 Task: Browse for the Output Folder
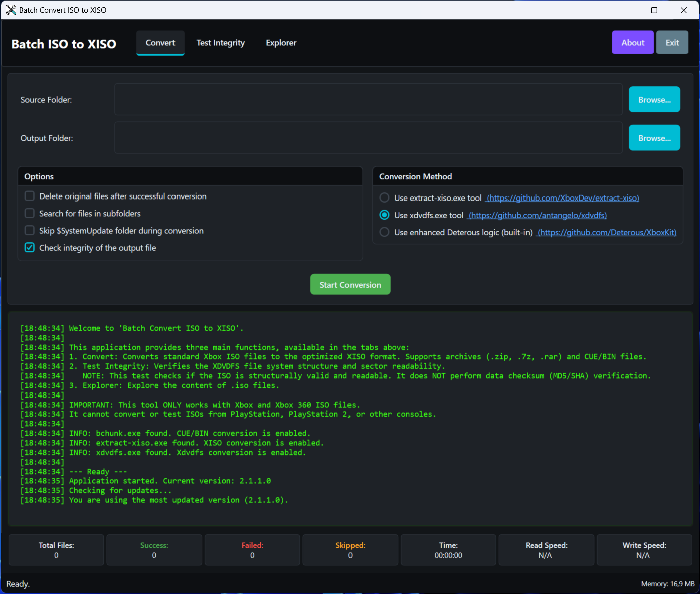(654, 138)
